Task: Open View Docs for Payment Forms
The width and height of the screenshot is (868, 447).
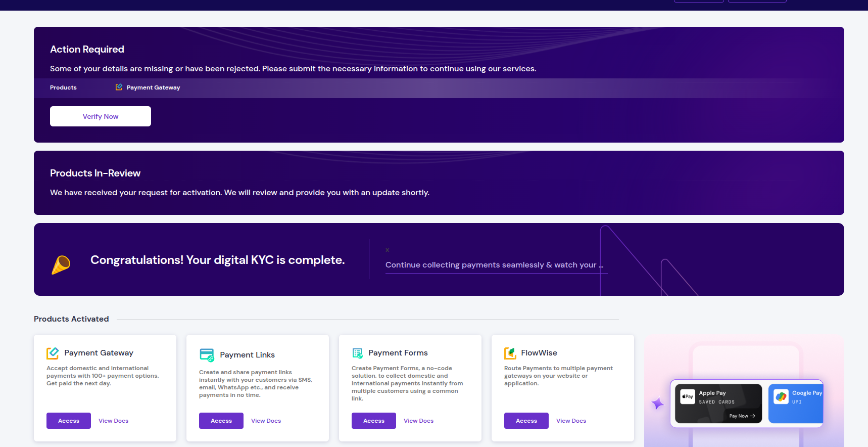Action: point(419,421)
